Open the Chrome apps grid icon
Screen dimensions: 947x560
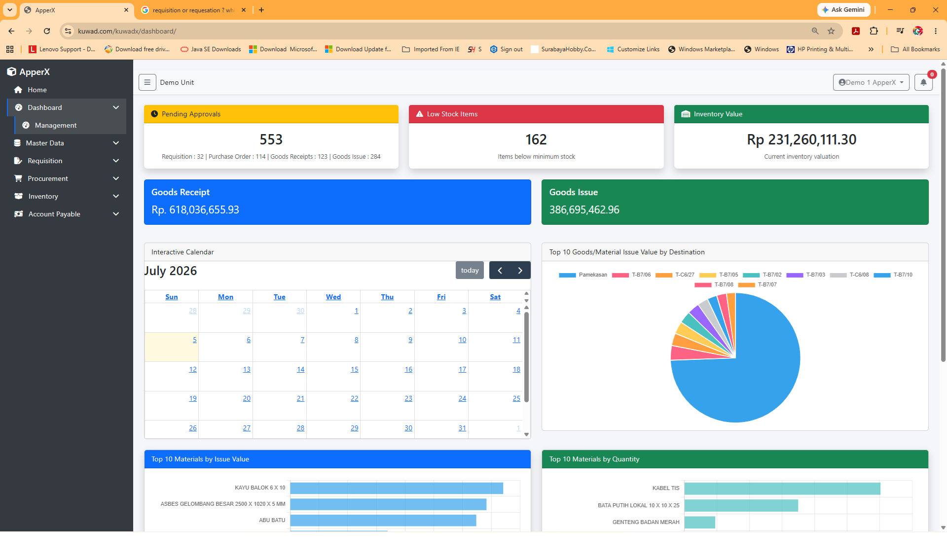[x=10, y=49]
